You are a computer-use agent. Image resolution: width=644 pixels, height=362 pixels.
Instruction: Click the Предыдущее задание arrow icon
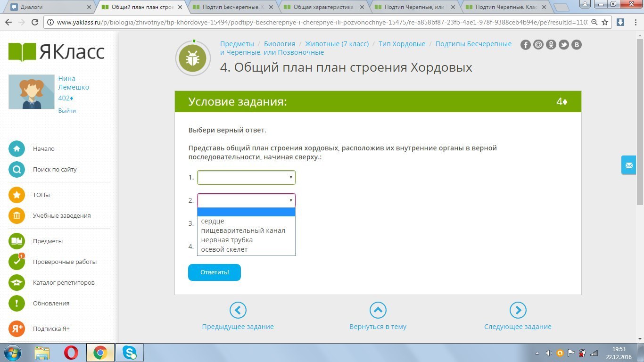(238, 310)
